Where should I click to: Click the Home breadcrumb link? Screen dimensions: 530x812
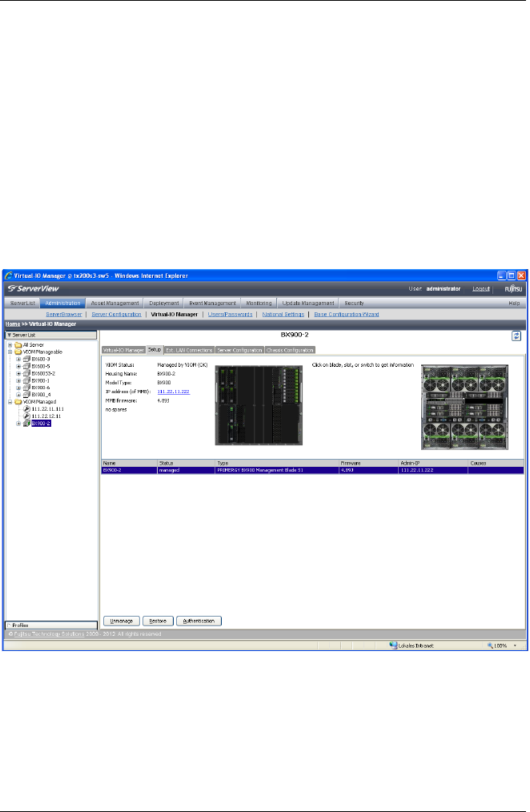click(13, 324)
